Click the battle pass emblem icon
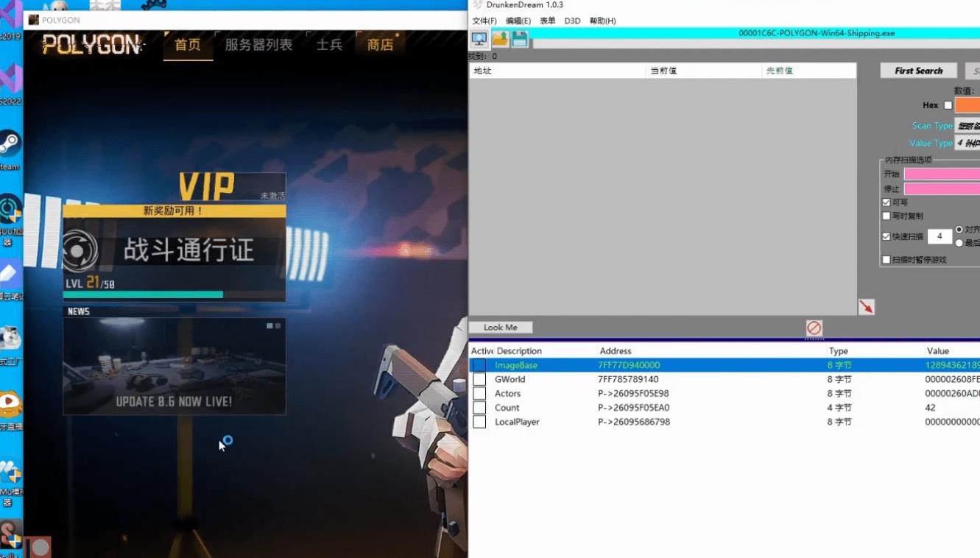This screenshot has width=980, height=558. coord(80,250)
